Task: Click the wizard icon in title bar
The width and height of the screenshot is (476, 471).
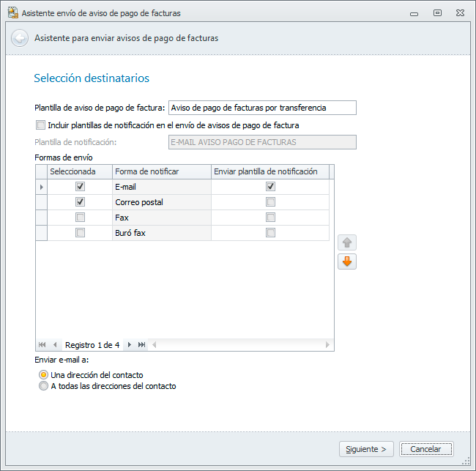Action: pos(12,12)
